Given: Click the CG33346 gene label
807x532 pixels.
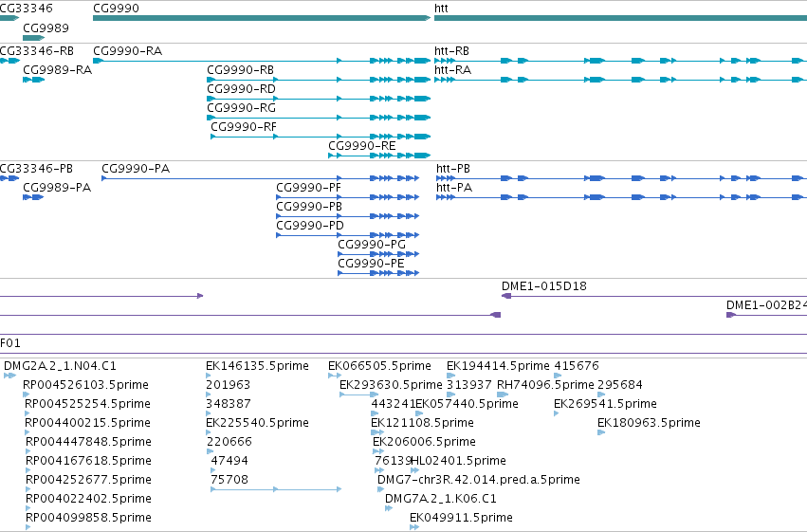Looking at the screenshot, I should click(27, 9).
